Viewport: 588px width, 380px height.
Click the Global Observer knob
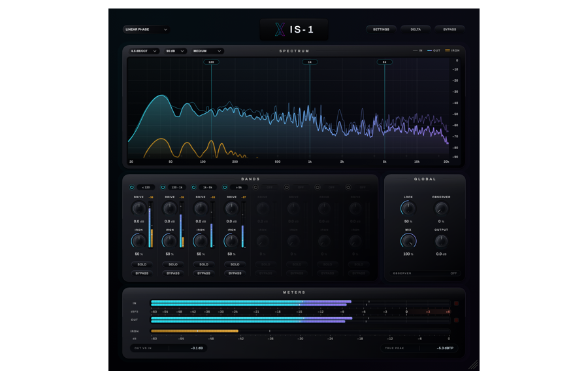(x=441, y=208)
